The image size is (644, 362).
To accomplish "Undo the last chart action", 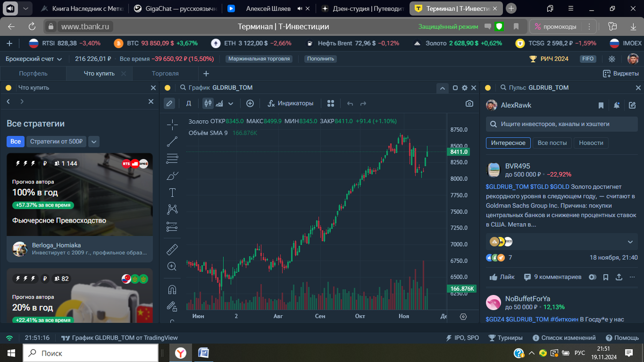I will [x=350, y=104].
